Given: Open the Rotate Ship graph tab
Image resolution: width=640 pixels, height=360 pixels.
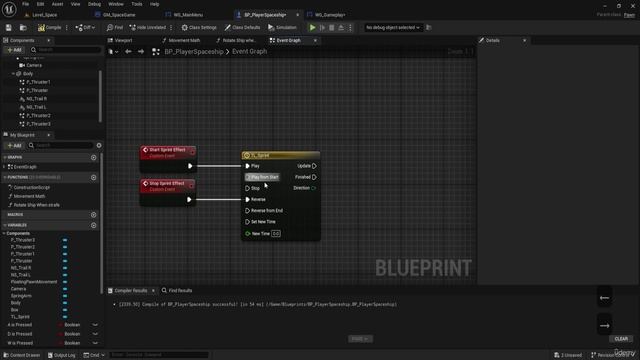Looking at the screenshot, I should 239,40.
